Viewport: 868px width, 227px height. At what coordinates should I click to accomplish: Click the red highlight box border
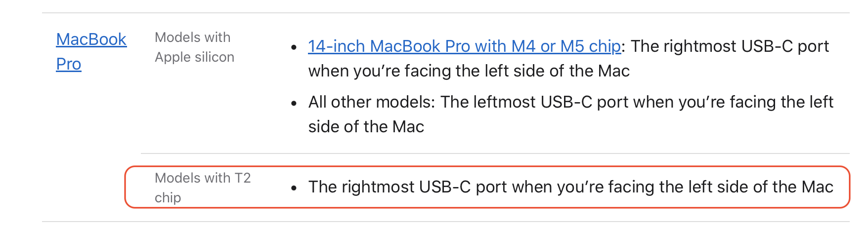[487, 167]
